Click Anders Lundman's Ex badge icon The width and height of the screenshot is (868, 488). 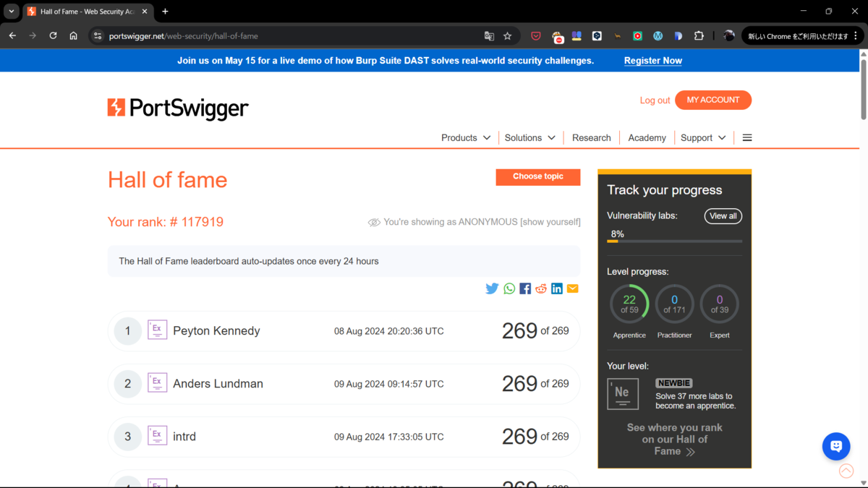coord(157,382)
